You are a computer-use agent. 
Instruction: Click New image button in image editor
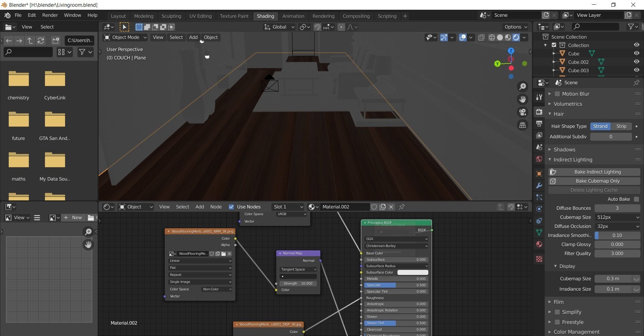(73, 218)
